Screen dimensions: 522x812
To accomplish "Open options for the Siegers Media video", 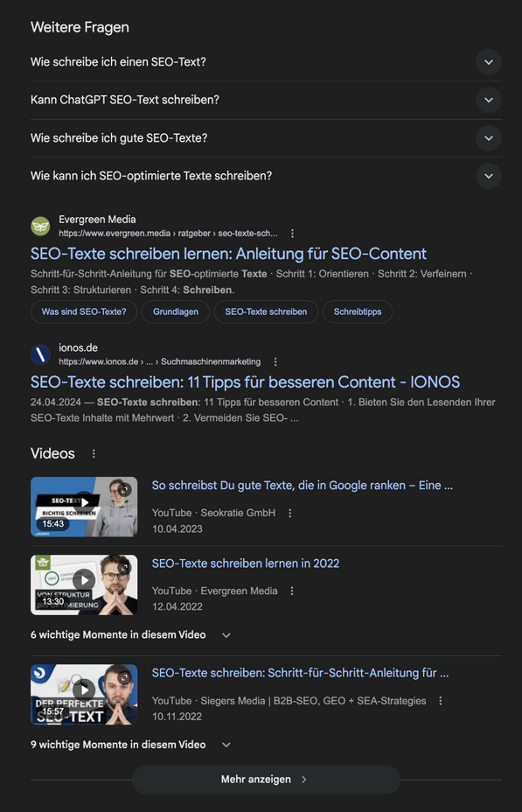I will (x=441, y=701).
